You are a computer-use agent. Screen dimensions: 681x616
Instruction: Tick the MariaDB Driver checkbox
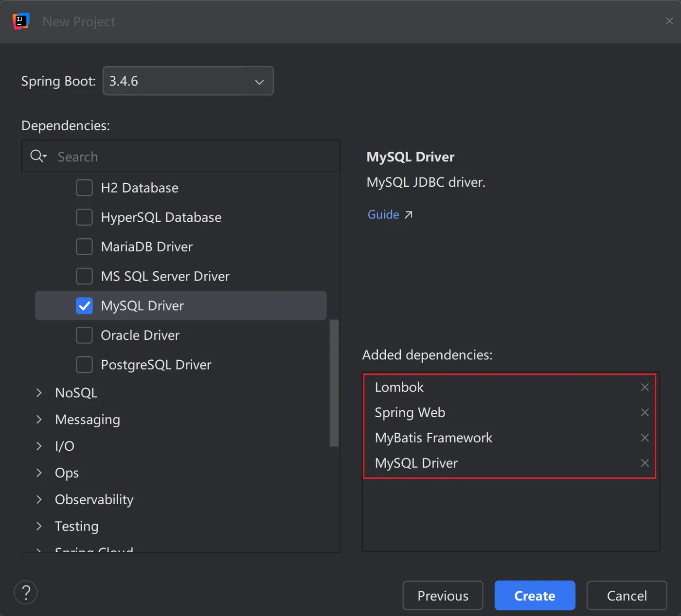84,246
